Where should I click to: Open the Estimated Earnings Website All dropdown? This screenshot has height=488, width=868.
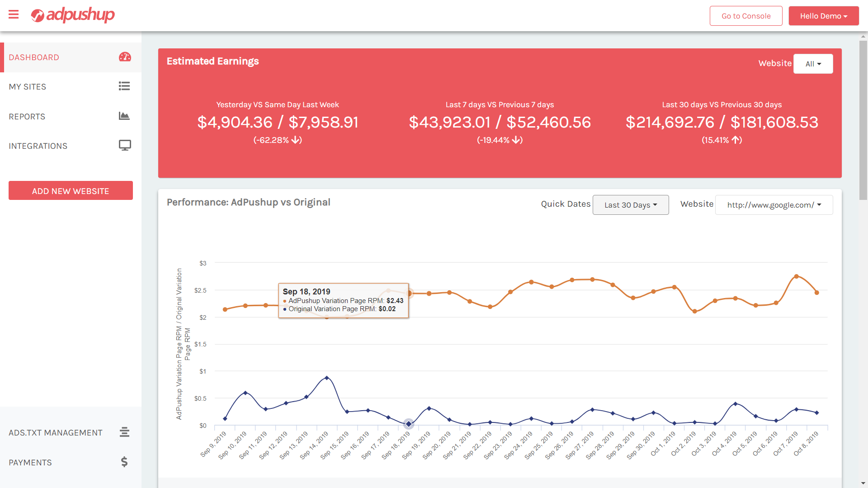[x=813, y=64]
